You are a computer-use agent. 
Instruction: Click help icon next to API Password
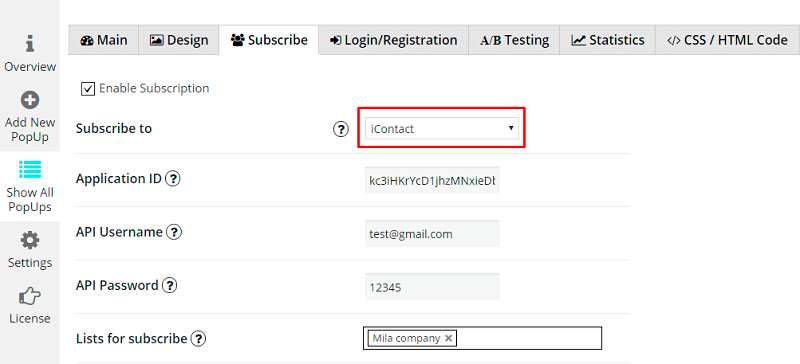coord(169,285)
